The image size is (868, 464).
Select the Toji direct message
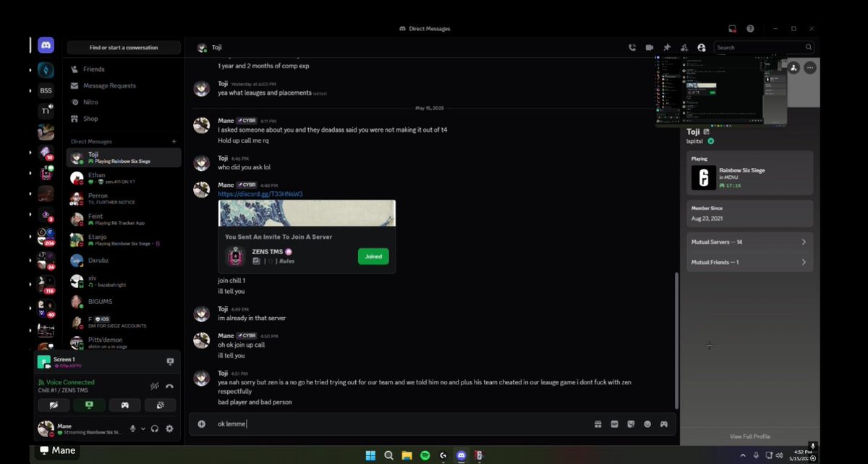point(124,158)
